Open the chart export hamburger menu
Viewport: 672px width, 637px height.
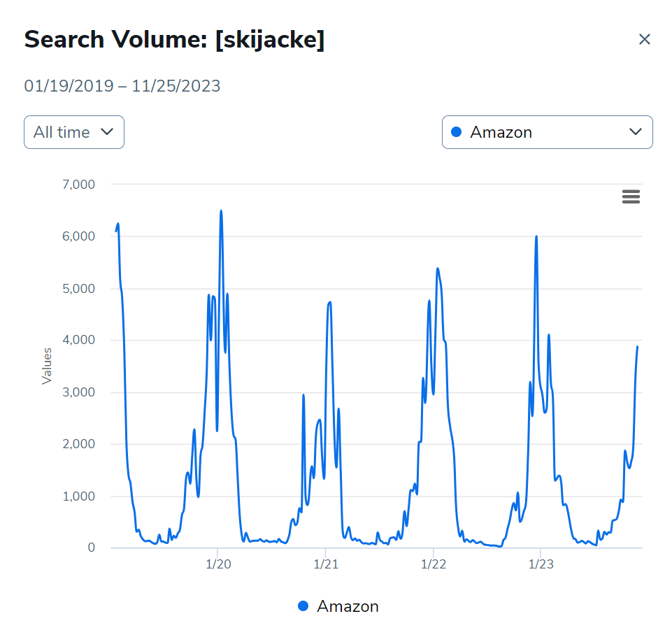[631, 196]
